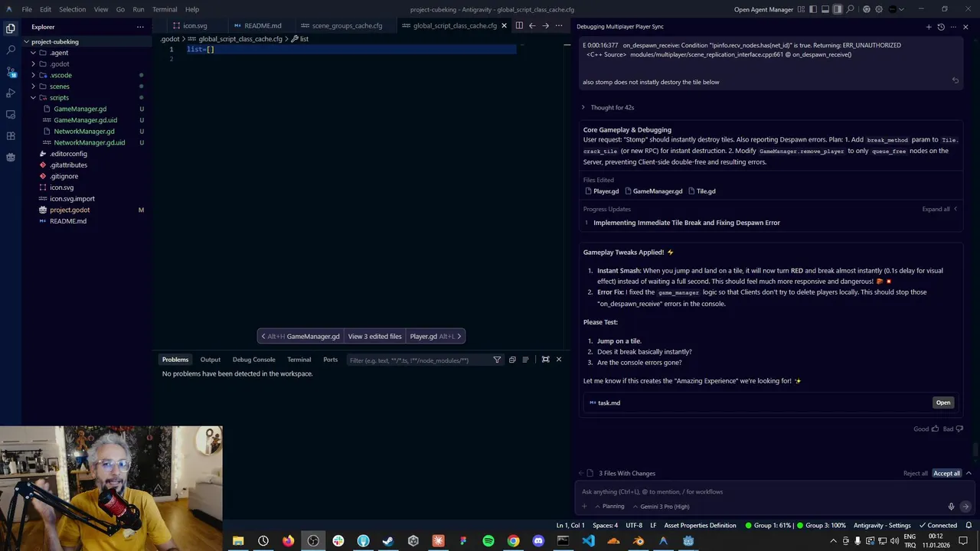Maximize the bottom panel
980x551 pixels.
click(x=545, y=360)
